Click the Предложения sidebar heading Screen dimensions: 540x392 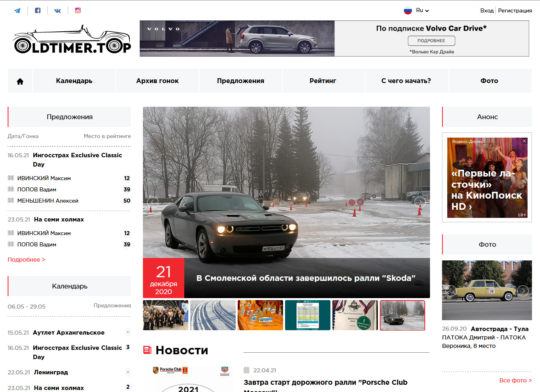[x=69, y=117]
